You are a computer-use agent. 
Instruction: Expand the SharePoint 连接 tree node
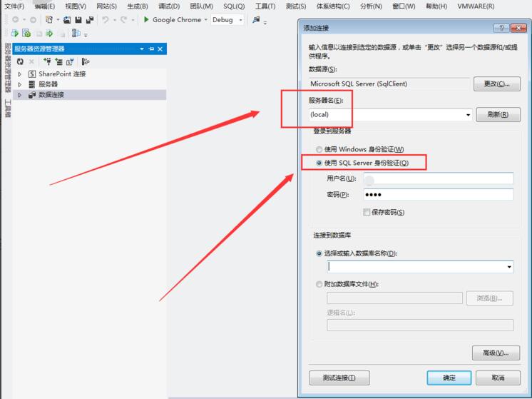pyautogui.click(x=20, y=74)
